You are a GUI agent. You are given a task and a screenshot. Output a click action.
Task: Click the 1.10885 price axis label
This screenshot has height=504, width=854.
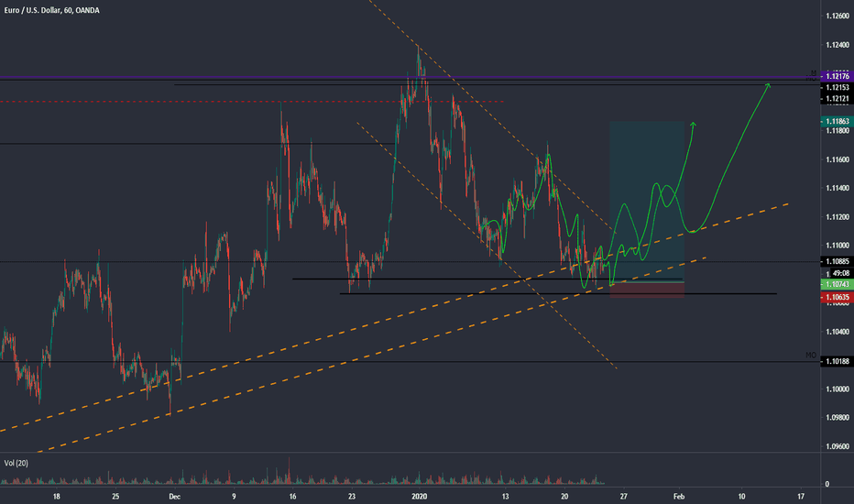coord(835,262)
